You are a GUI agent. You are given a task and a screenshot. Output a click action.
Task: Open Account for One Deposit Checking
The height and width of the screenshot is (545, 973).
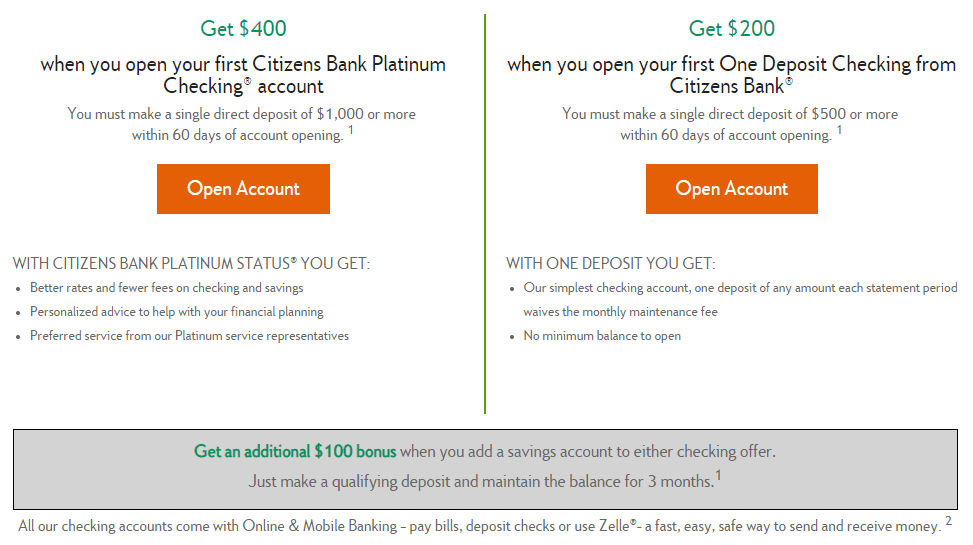point(732,189)
